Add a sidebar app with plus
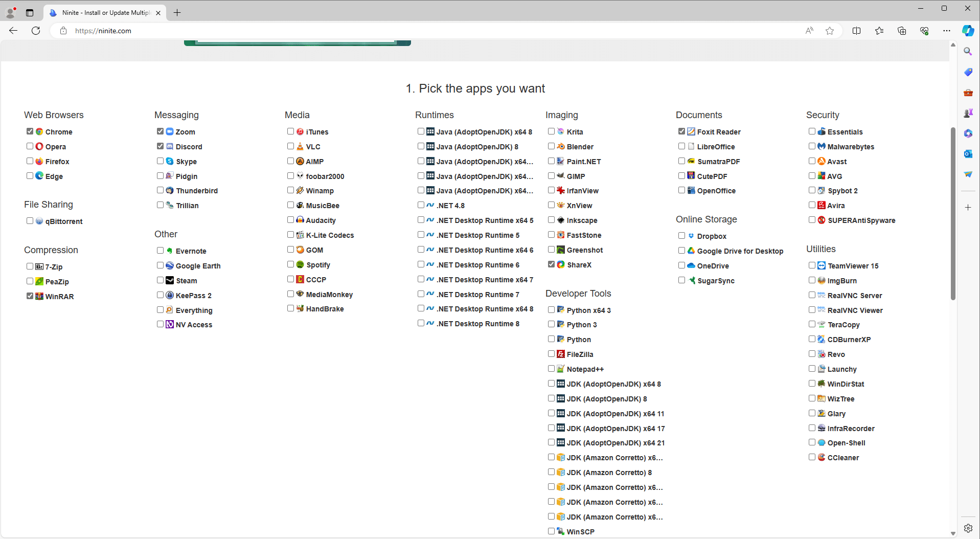 tap(968, 207)
